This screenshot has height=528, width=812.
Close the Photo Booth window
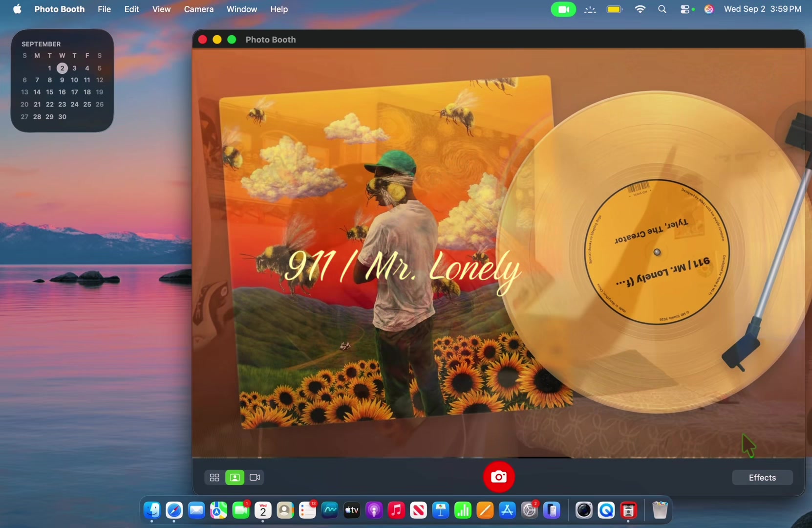[x=202, y=40]
